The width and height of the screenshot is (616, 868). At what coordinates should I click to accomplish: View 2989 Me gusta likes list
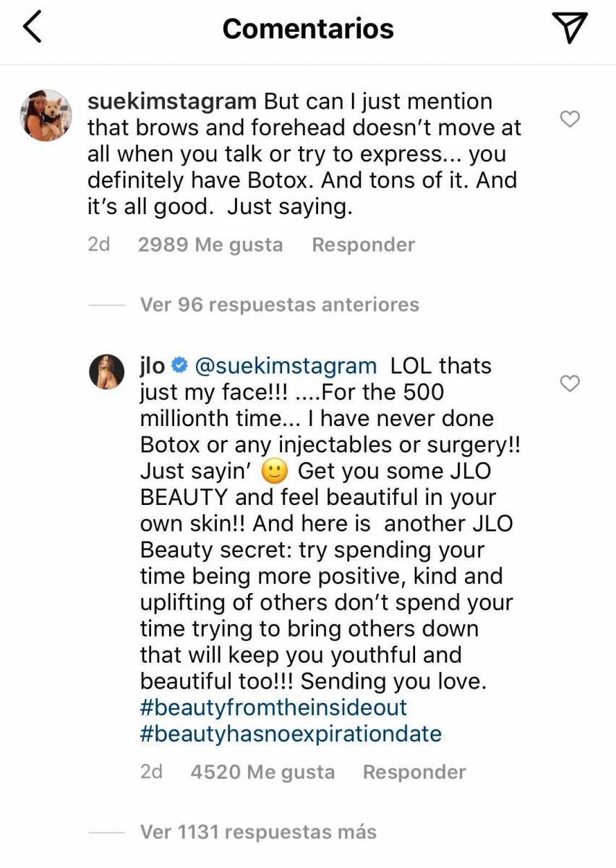point(210,244)
